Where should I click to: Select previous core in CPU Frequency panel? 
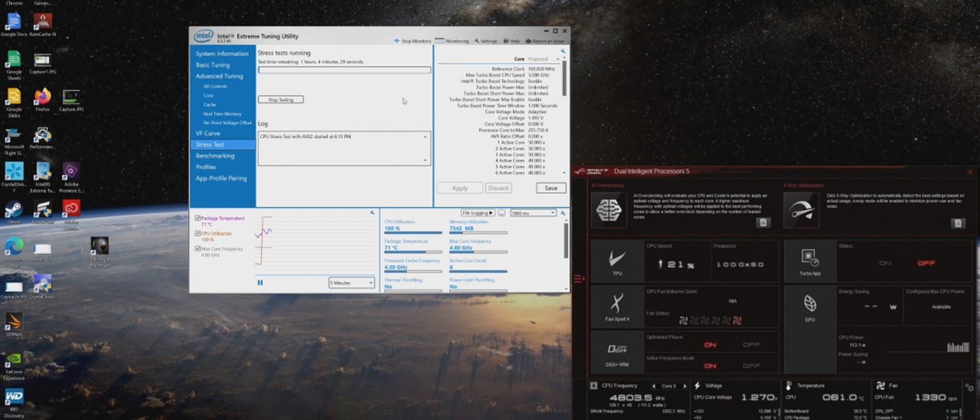[x=654, y=386]
